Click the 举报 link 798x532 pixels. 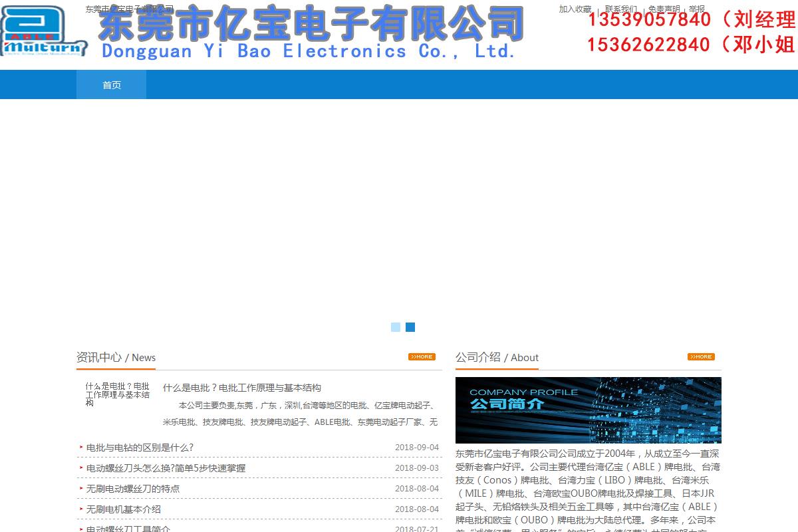tap(697, 9)
